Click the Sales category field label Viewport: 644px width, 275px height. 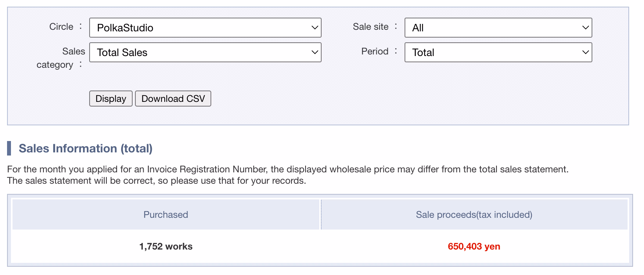(61, 58)
